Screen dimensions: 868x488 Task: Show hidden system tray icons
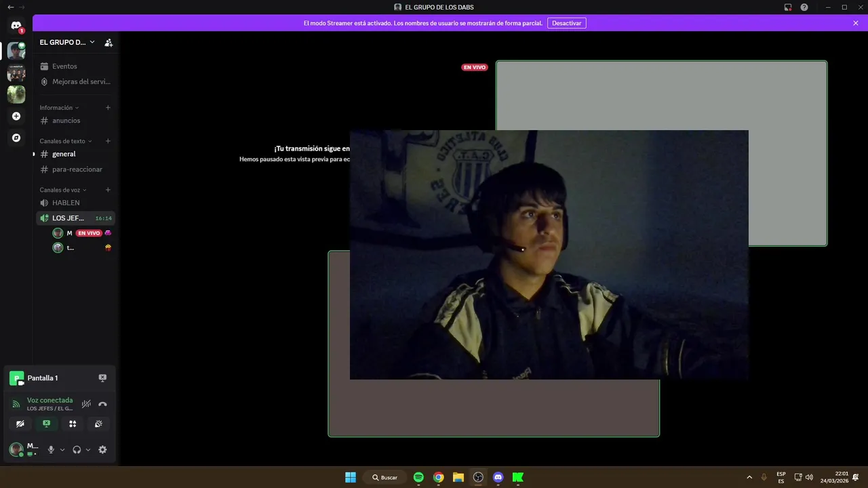click(x=749, y=477)
